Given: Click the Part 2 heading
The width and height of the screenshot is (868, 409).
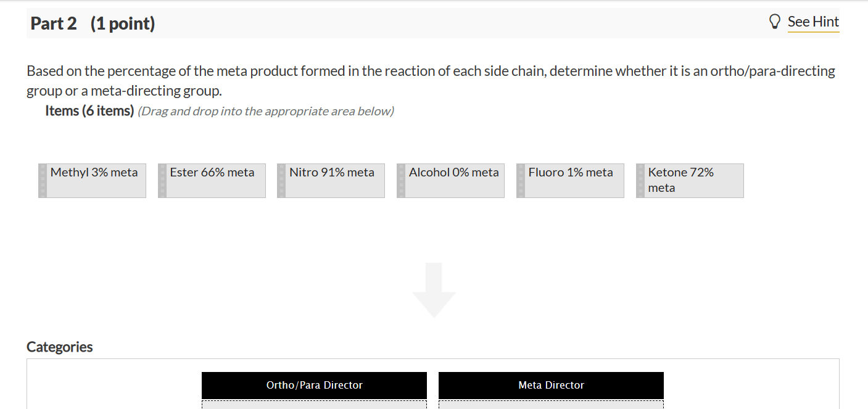Looking at the screenshot, I should coord(53,23).
